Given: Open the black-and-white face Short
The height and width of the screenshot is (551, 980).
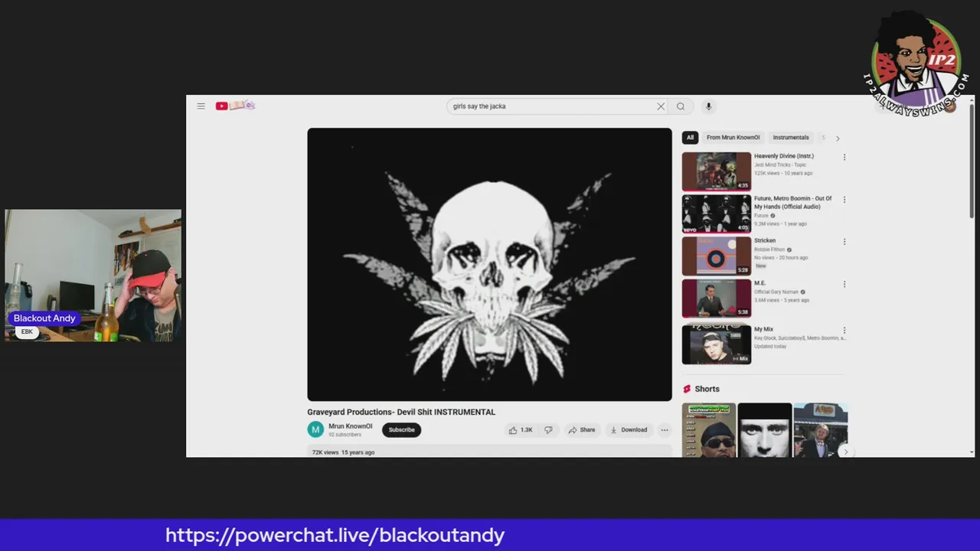Looking at the screenshot, I should tap(765, 430).
